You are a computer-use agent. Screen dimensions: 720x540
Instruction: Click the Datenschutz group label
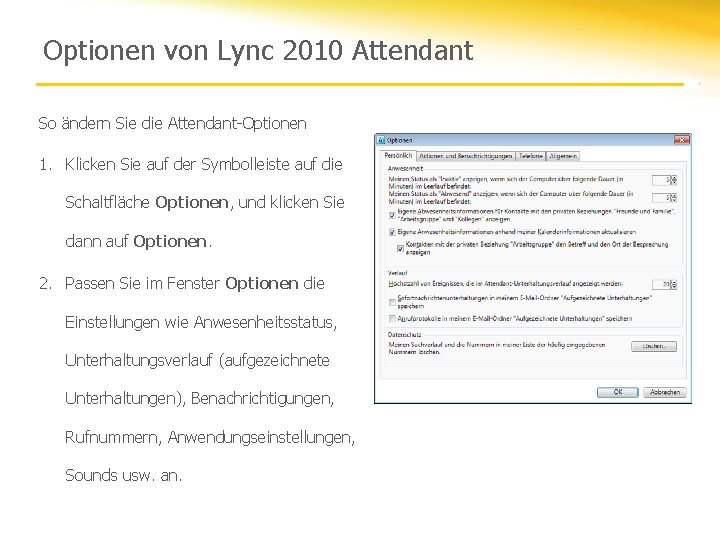tap(404, 335)
